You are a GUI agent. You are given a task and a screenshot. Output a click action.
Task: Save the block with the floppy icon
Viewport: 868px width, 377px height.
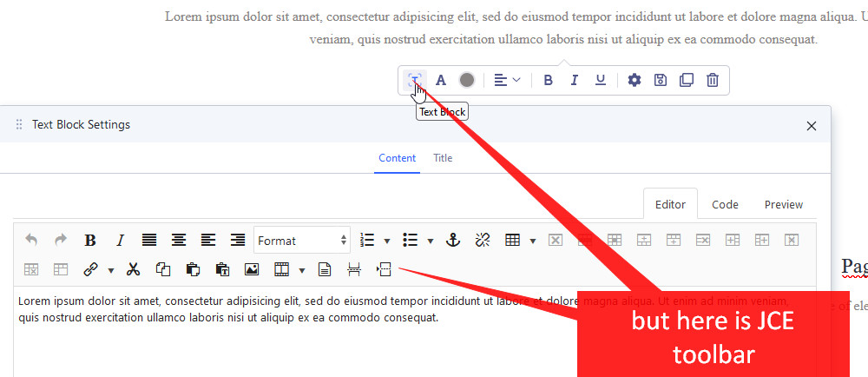(x=661, y=80)
